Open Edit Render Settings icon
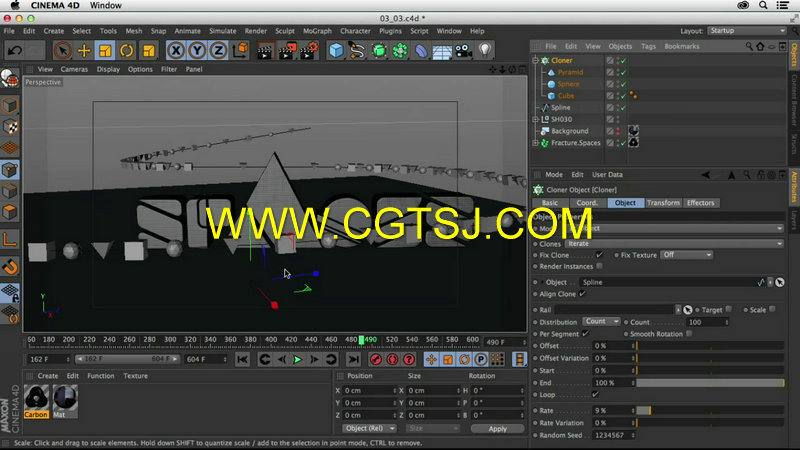This screenshot has height=450, width=800. tap(309, 51)
